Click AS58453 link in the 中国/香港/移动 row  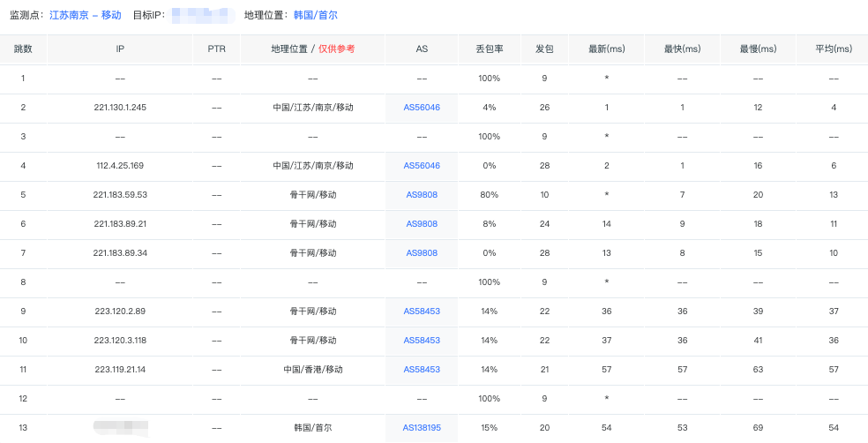pyautogui.click(x=422, y=369)
